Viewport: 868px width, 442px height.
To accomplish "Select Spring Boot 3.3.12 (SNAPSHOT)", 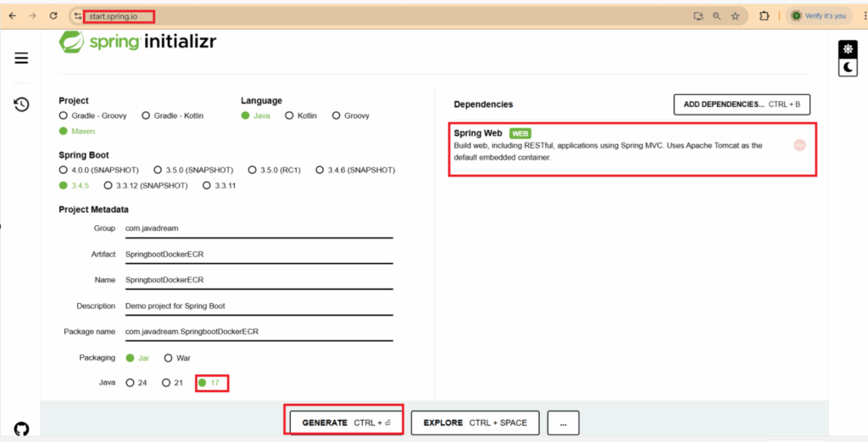I will (146, 186).
